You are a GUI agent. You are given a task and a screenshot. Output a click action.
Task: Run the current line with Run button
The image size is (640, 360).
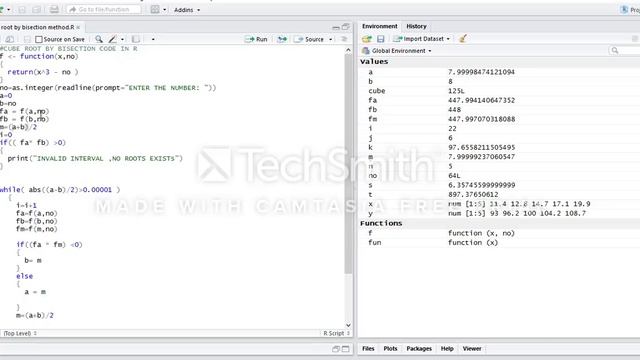click(256, 39)
